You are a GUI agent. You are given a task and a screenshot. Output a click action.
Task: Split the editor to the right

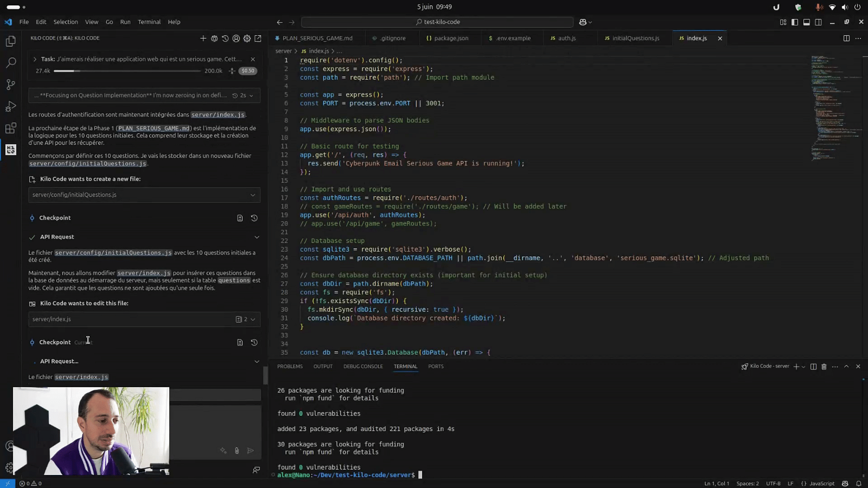tap(846, 38)
